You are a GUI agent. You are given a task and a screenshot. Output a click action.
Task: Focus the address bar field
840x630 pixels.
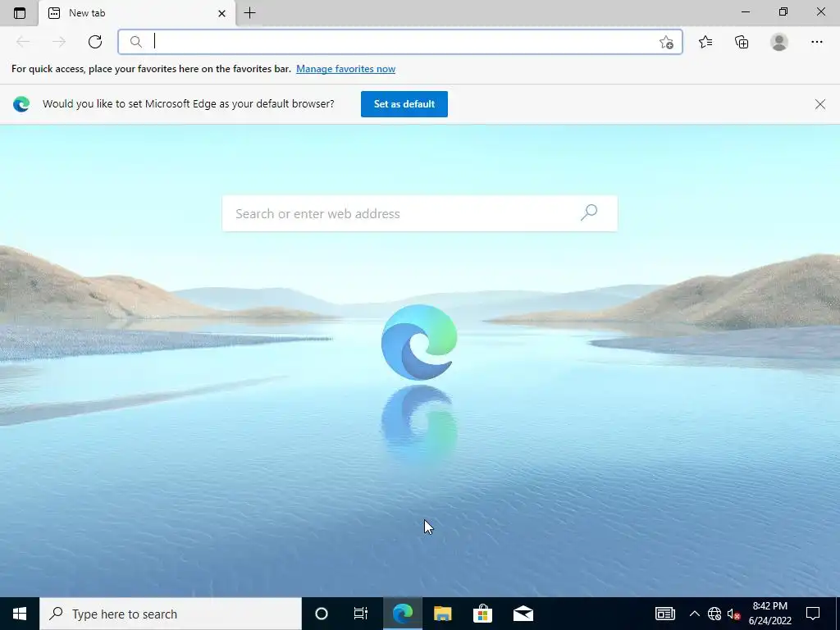[x=399, y=42]
